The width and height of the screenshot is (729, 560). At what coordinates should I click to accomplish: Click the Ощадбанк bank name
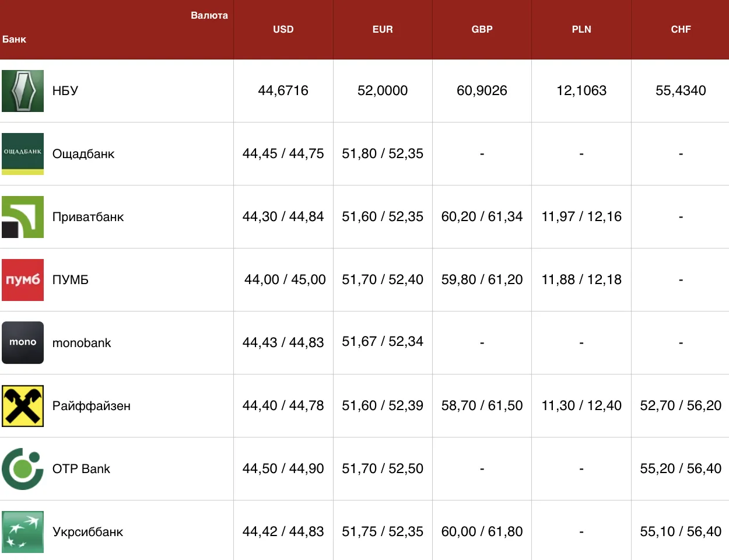pyautogui.click(x=83, y=154)
